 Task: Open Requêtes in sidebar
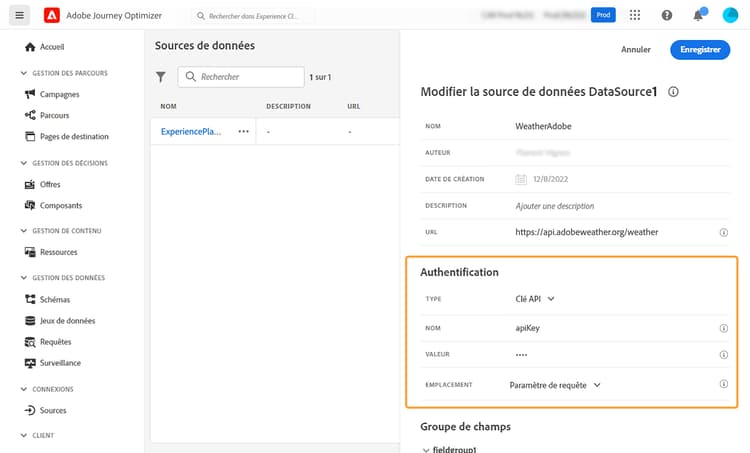pos(55,342)
